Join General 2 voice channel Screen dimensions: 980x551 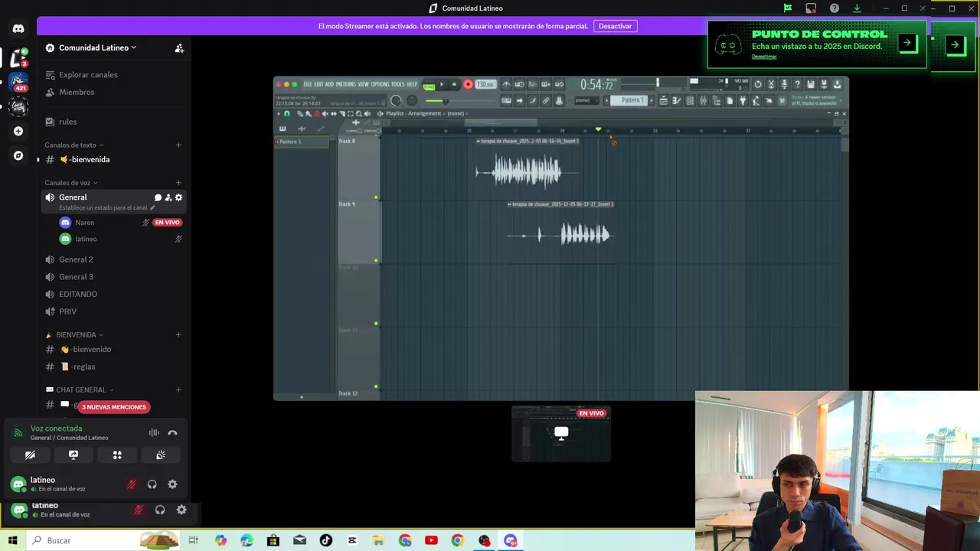point(76,259)
